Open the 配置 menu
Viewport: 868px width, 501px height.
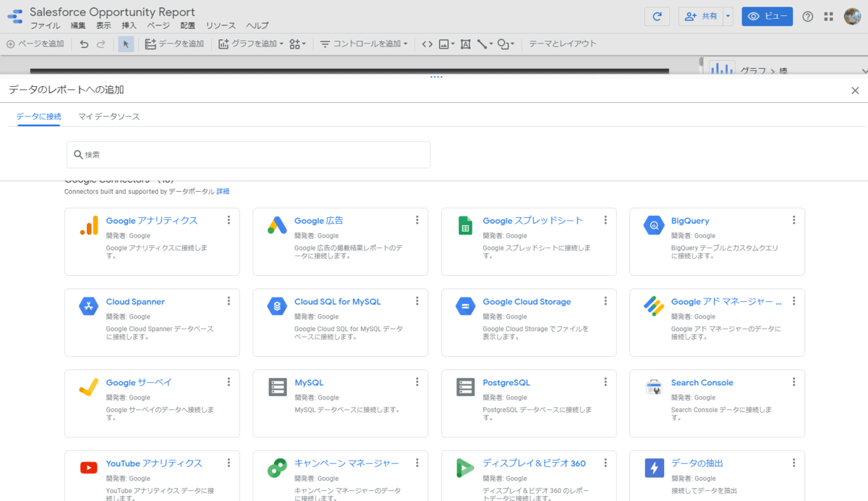(x=188, y=26)
